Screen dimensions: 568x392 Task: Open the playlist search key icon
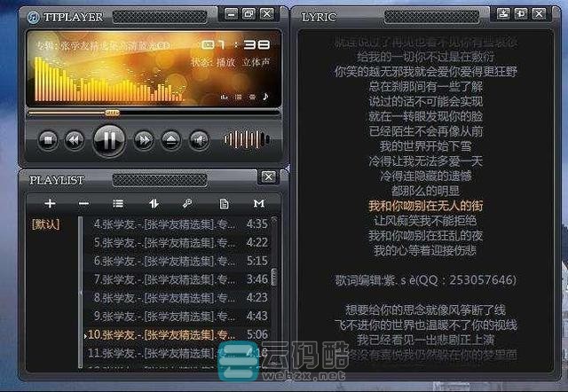click(x=187, y=203)
